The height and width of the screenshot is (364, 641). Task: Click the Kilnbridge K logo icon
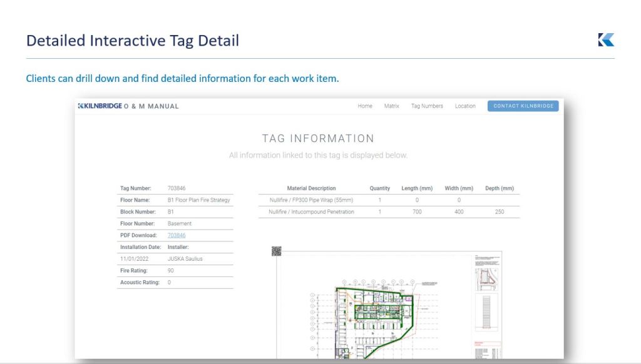606,40
